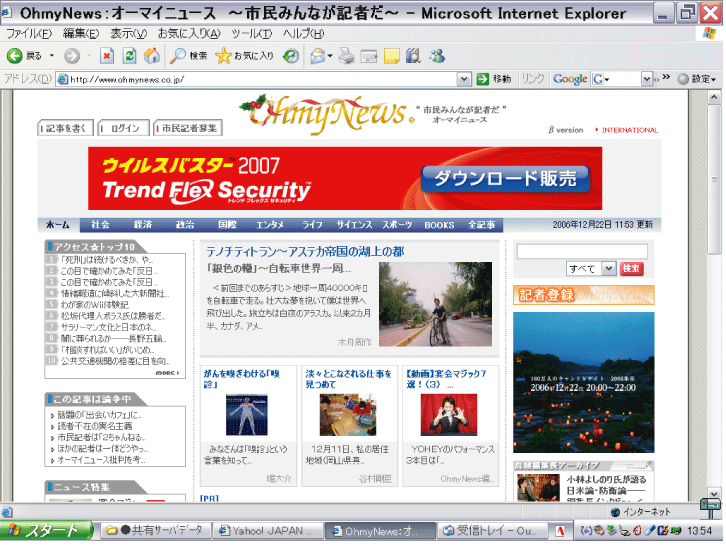Open Favorites star icon
726x546 pixels.
pyautogui.click(x=223, y=56)
